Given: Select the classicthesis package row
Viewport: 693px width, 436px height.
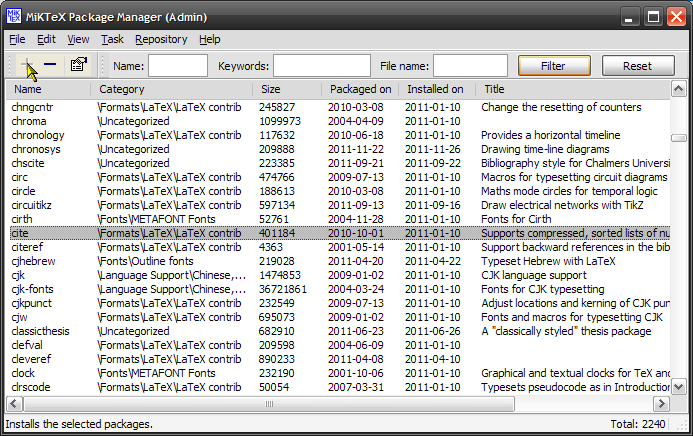Looking at the screenshot, I should 338,331.
